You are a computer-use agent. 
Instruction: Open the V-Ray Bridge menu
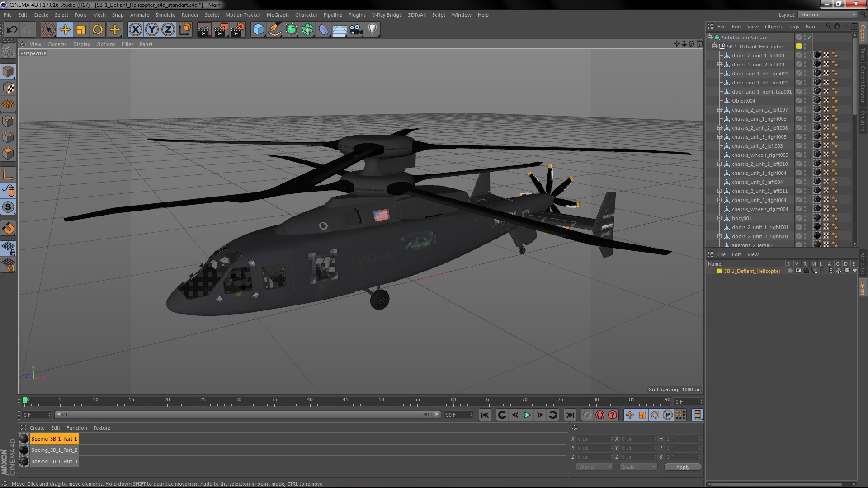pos(387,15)
